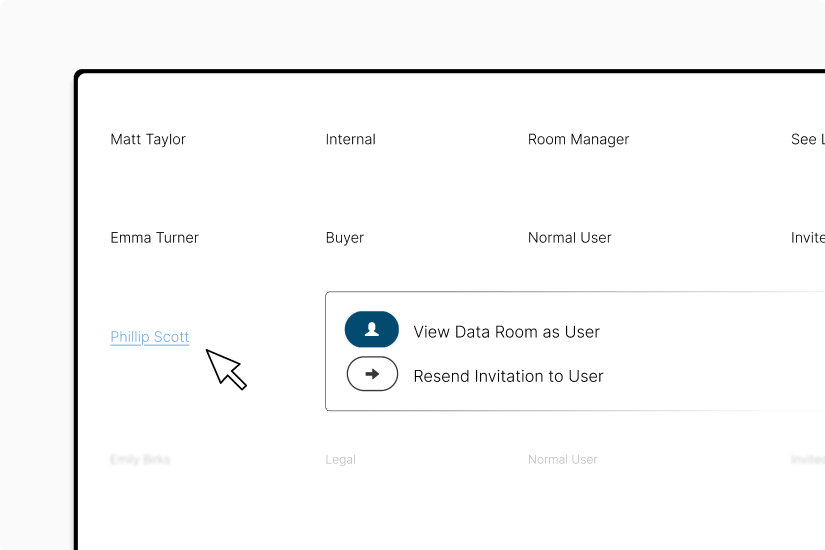Choose View Data Room as User
The image size is (825, 550).
506,332
